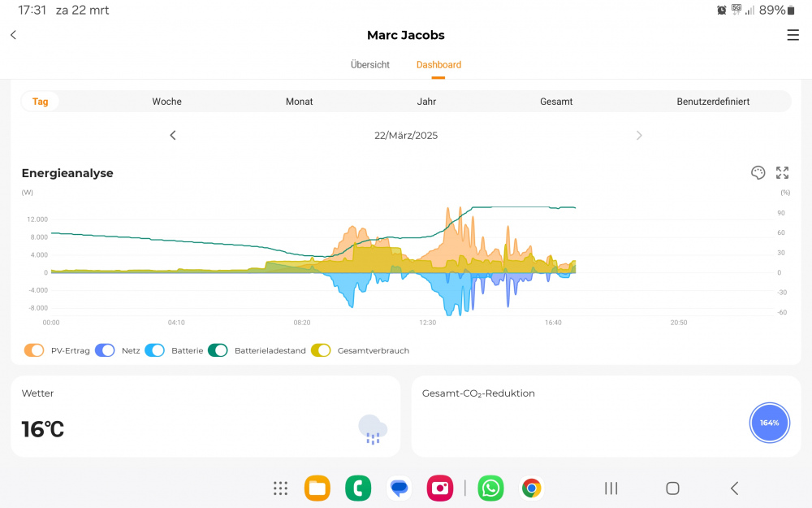Expand the Energieanalyse chart to fullscreen
This screenshot has height=508, width=812.
click(782, 172)
